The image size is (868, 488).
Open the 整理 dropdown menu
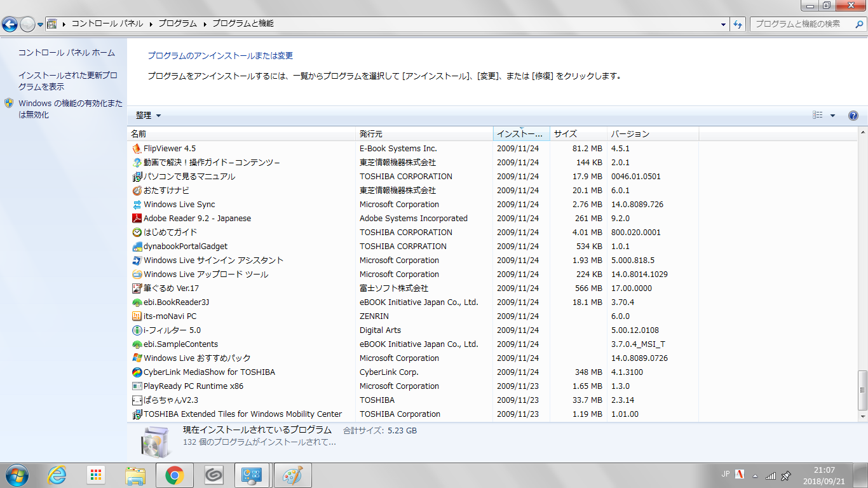tap(148, 116)
